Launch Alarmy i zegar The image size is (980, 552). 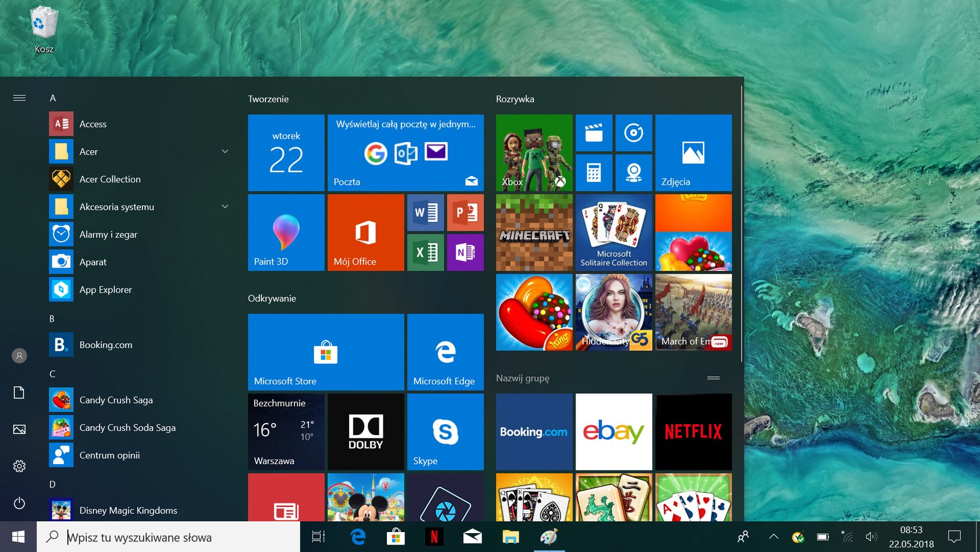click(x=140, y=234)
